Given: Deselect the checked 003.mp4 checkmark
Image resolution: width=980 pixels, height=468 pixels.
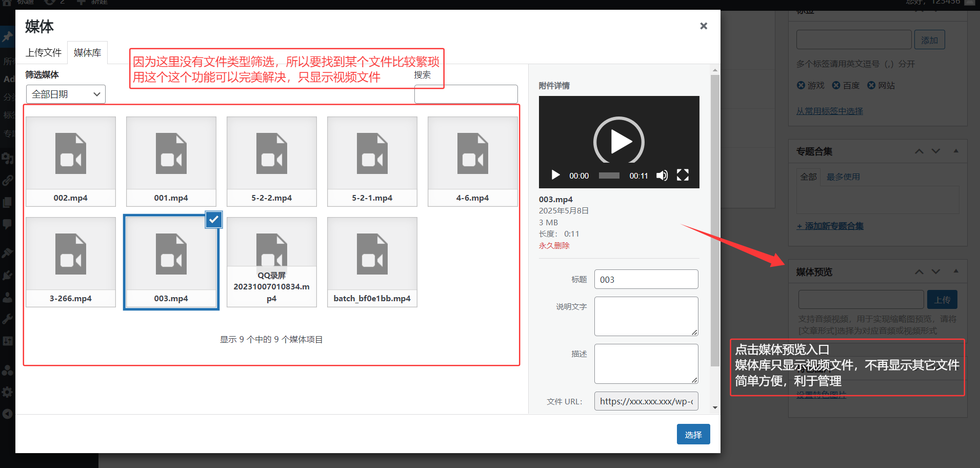Looking at the screenshot, I should tap(214, 220).
